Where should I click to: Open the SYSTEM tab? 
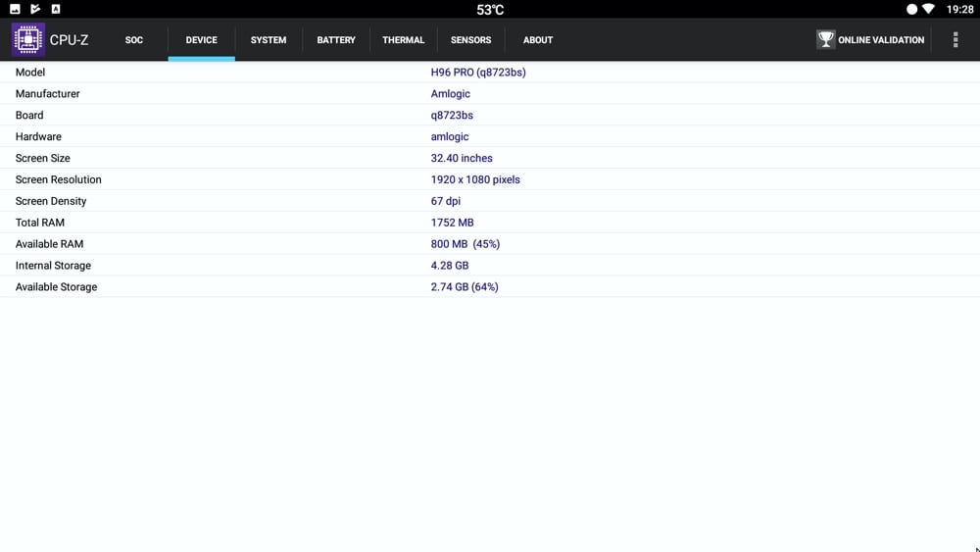point(269,40)
